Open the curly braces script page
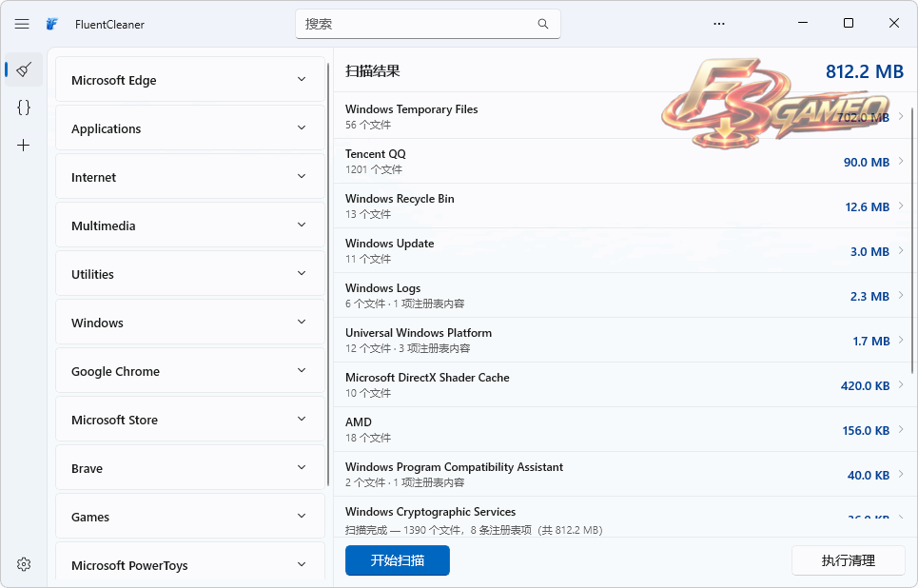 24,108
